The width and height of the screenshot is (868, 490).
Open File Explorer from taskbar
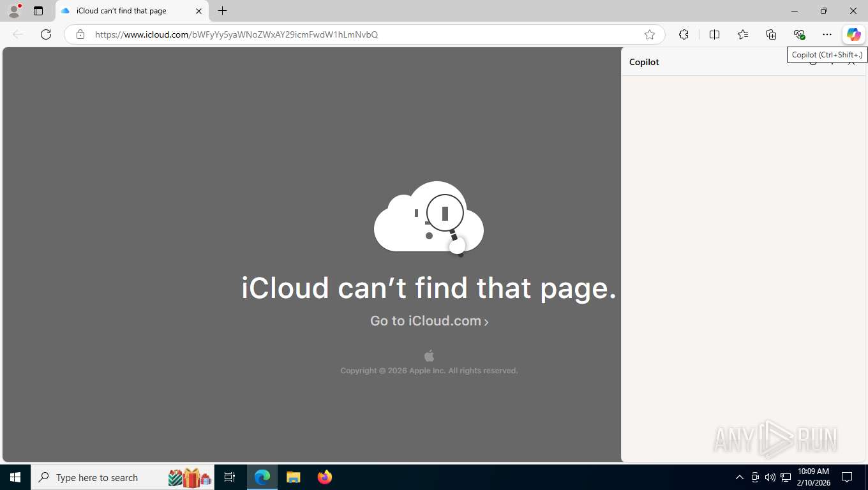tap(294, 477)
